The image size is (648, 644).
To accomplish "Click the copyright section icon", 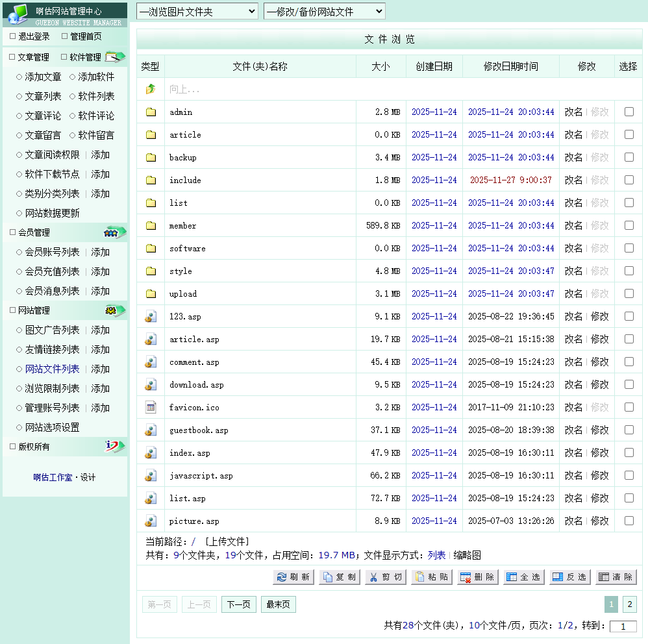I will (115, 447).
